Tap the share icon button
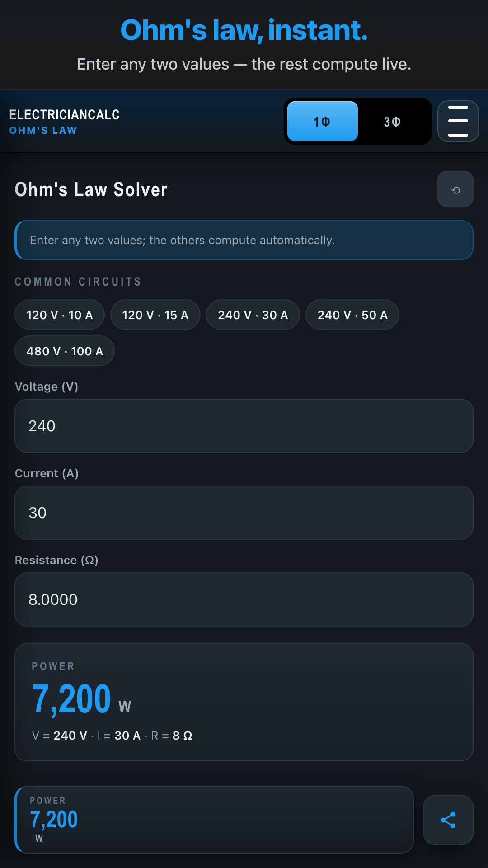This screenshot has height=868, width=488. [448, 820]
